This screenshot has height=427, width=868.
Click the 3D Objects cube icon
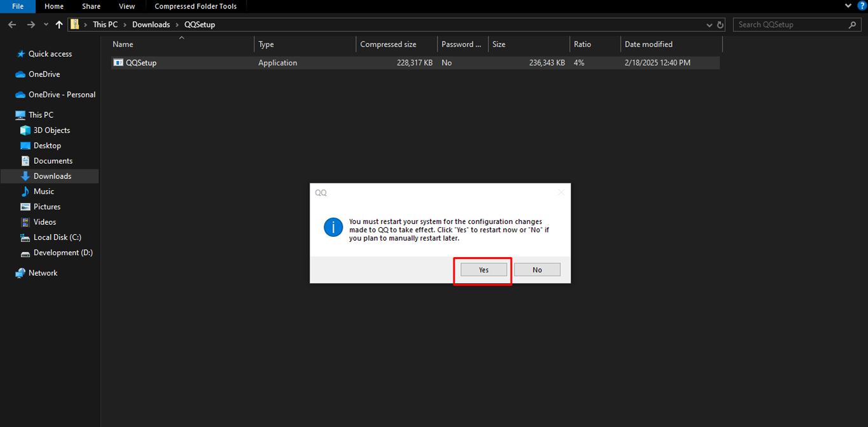click(25, 130)
